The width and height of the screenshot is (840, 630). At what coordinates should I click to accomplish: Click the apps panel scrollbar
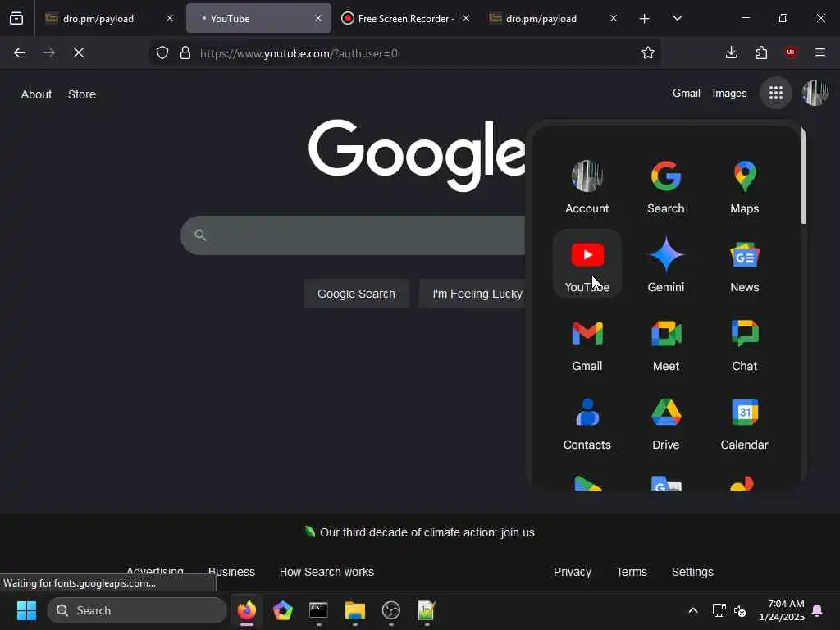pyautogui.click(x=804, y=177)
